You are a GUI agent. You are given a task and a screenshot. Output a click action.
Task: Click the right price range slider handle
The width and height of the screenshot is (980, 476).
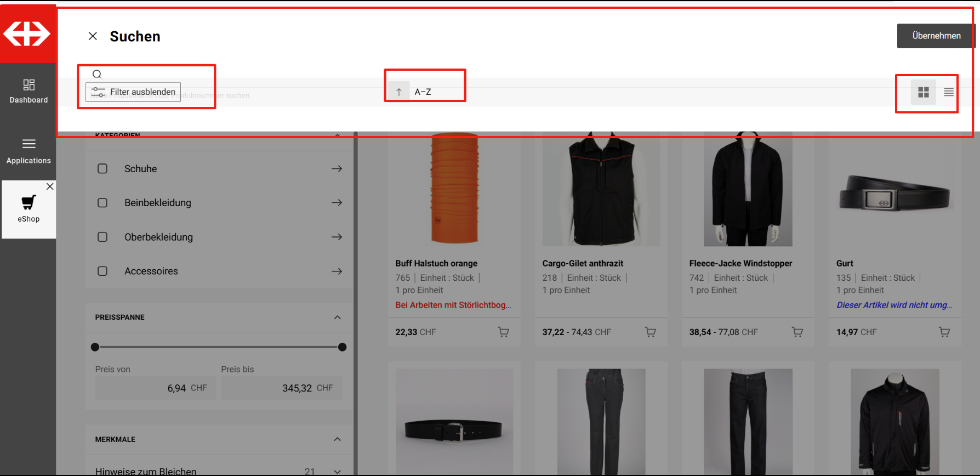[x=343, y=347]
